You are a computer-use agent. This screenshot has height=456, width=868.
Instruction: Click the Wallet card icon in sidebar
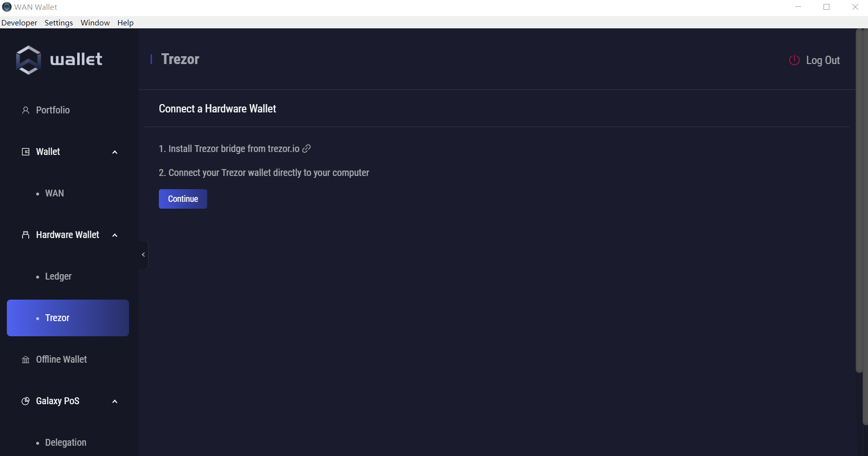coord(26,152)
